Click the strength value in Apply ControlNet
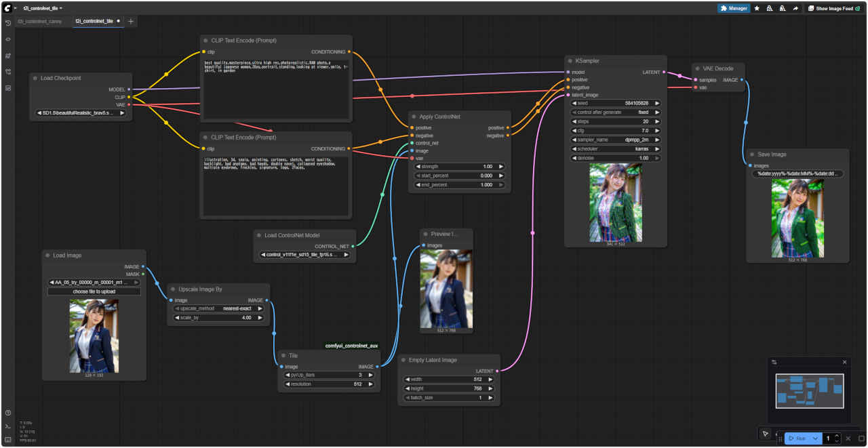The height and width of the screenshot is (448, 868). tap(459, 166)
